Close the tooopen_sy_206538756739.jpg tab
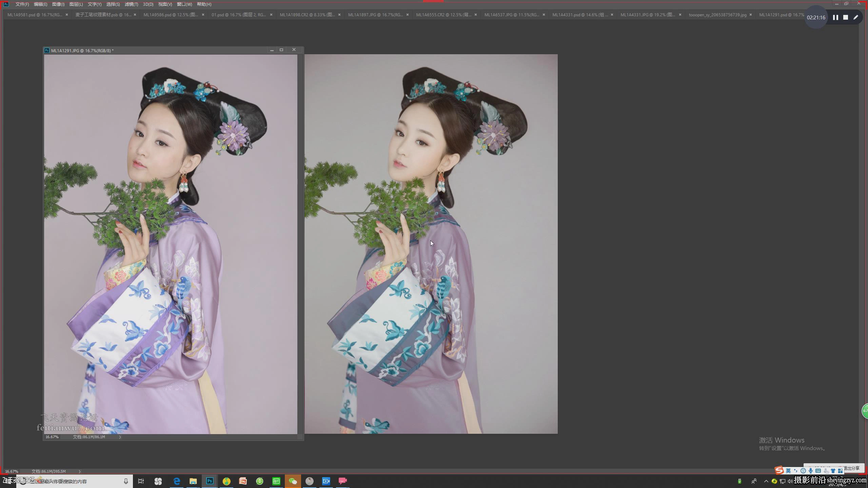The height and width of the screenshot is (488, 868). (751, 15)
